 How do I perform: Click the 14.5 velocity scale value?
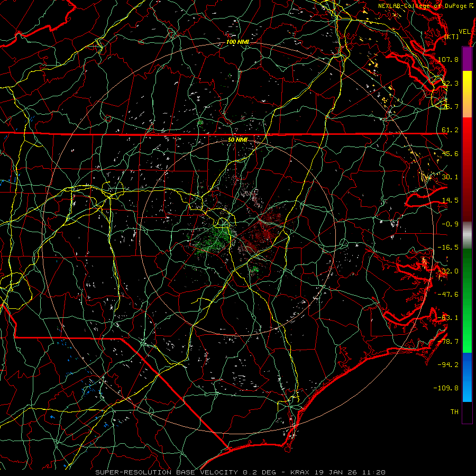(450, 200)
